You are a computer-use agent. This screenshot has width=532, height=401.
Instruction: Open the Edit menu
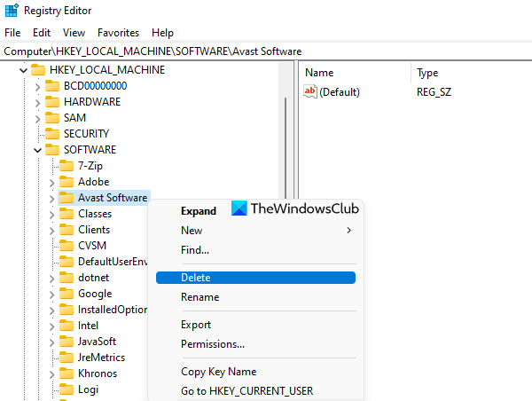pyautogui.click(x=42, y=33)
